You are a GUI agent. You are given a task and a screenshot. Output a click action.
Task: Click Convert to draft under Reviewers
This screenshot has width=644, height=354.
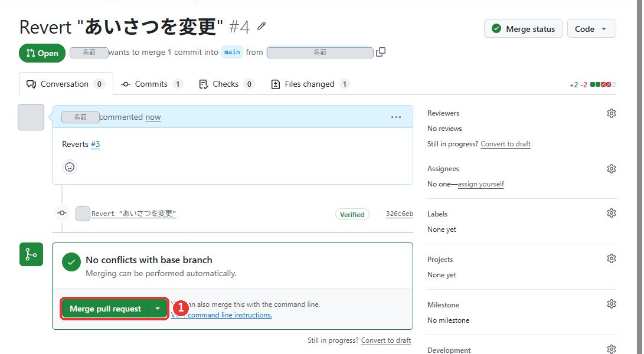(506, 144)
